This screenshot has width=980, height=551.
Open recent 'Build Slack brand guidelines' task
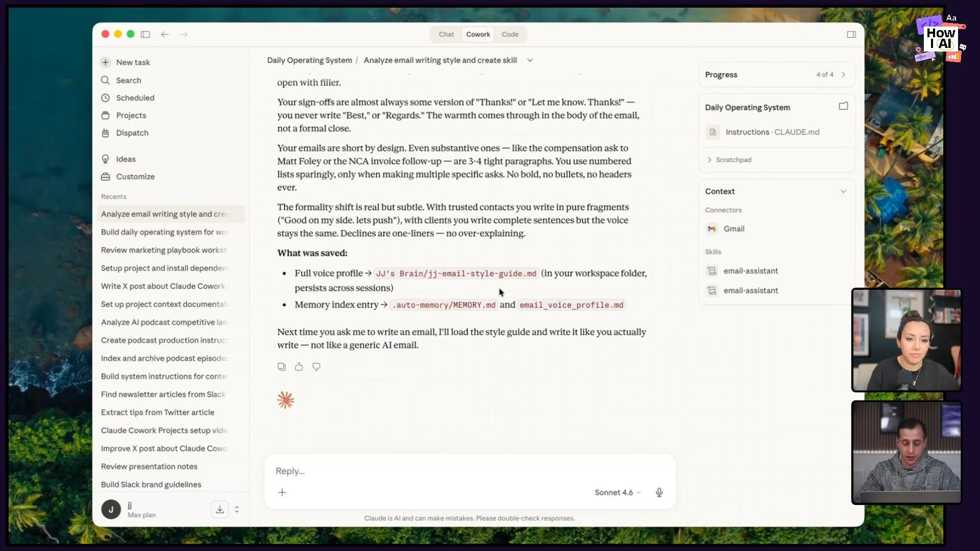(x=151, y=485)
